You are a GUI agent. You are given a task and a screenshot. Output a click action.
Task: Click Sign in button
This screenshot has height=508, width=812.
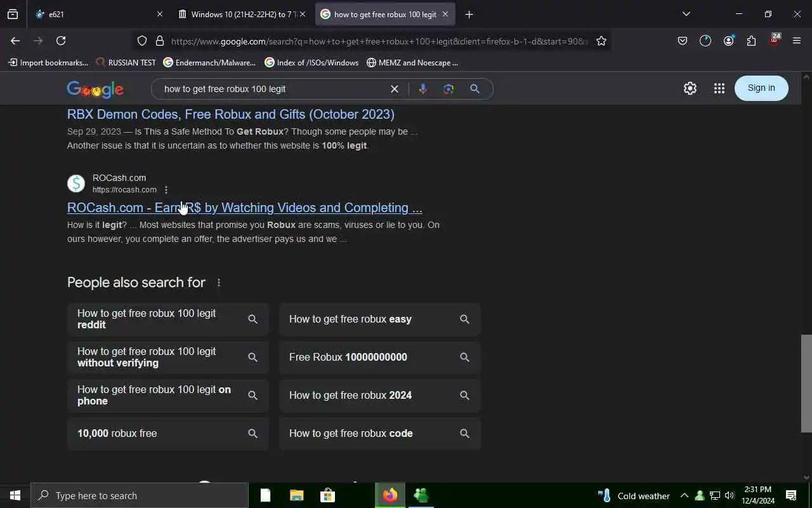pyautogui.click(x=761, y=88)
